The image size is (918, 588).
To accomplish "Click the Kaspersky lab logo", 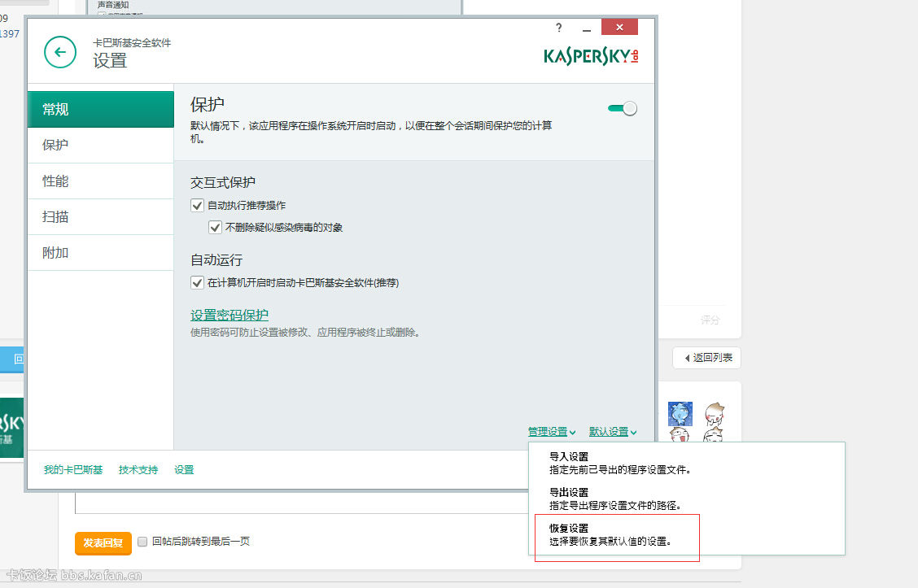I will (x=591, y=56).
